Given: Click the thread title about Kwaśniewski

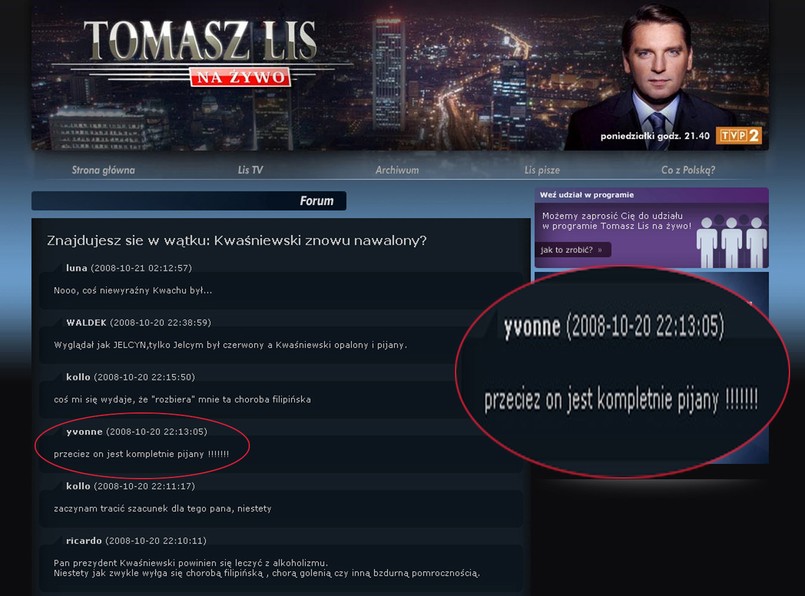Looking at the screenshot, I should (x=237, y=240).
